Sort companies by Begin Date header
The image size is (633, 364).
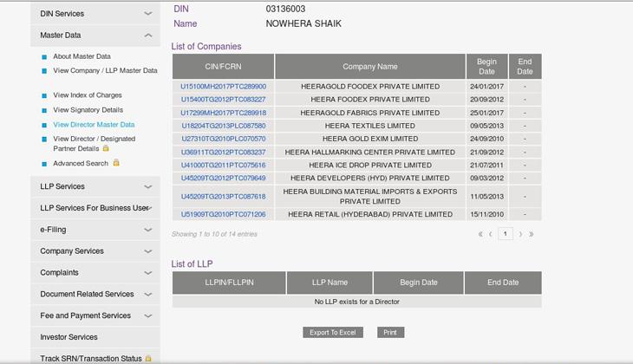coord(486,67)
